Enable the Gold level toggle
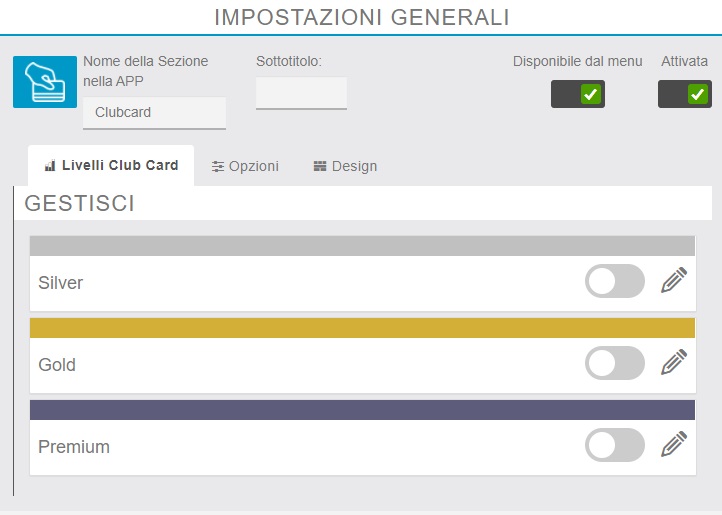This screenshot has width=722, height=515. tap(614, 363)
